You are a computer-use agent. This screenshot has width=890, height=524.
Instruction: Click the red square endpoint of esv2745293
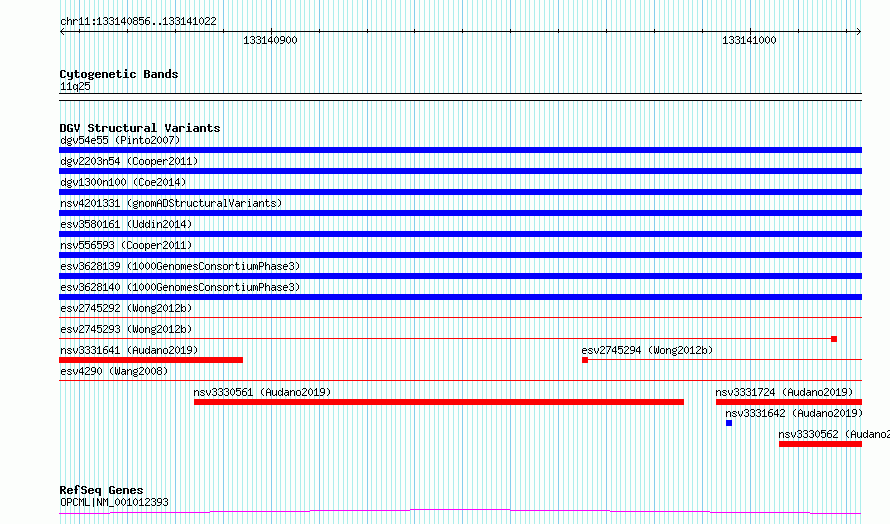(834, 339)
